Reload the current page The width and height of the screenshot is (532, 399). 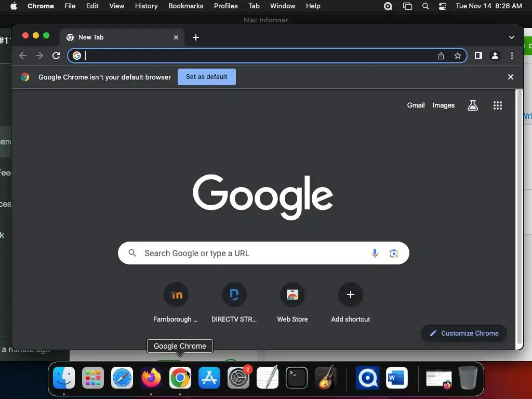click(x=56, y=56)
